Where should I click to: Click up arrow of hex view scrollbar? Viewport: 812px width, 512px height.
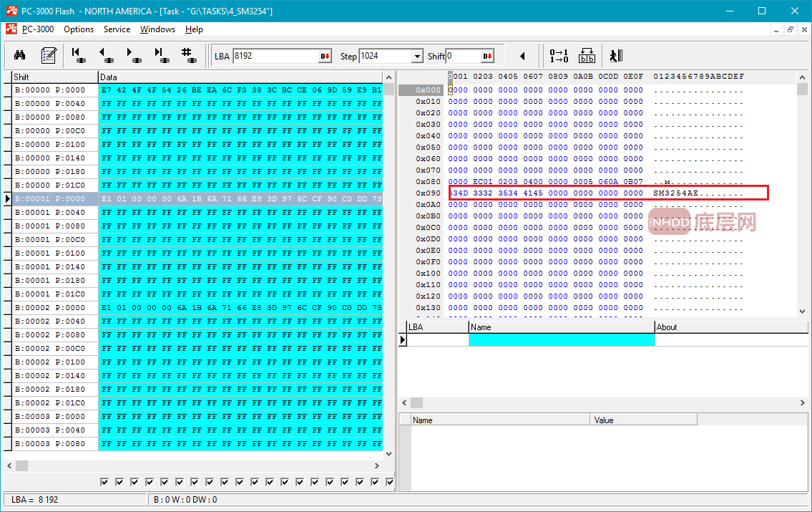802,77
